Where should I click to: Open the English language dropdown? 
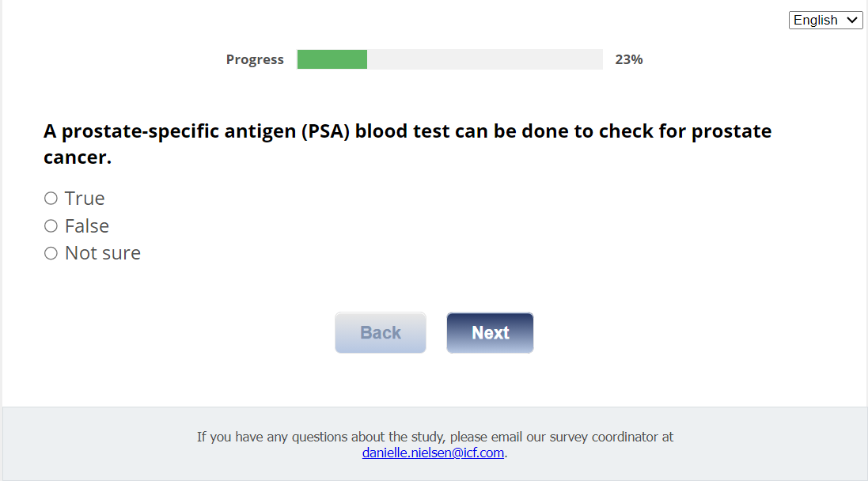[824, 21]
